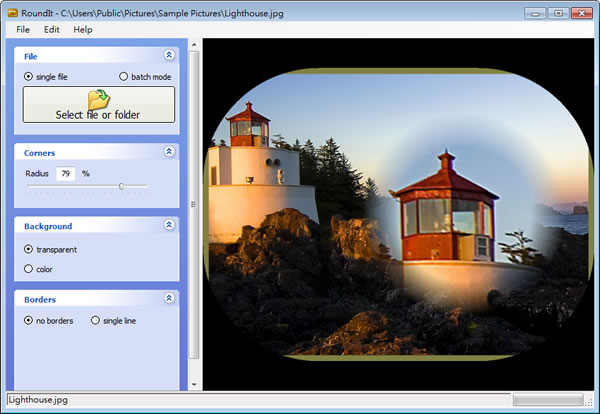Click the Radius percentage input field
The width and height of the screenshot is (600, 414).
[x=66, y=173]
